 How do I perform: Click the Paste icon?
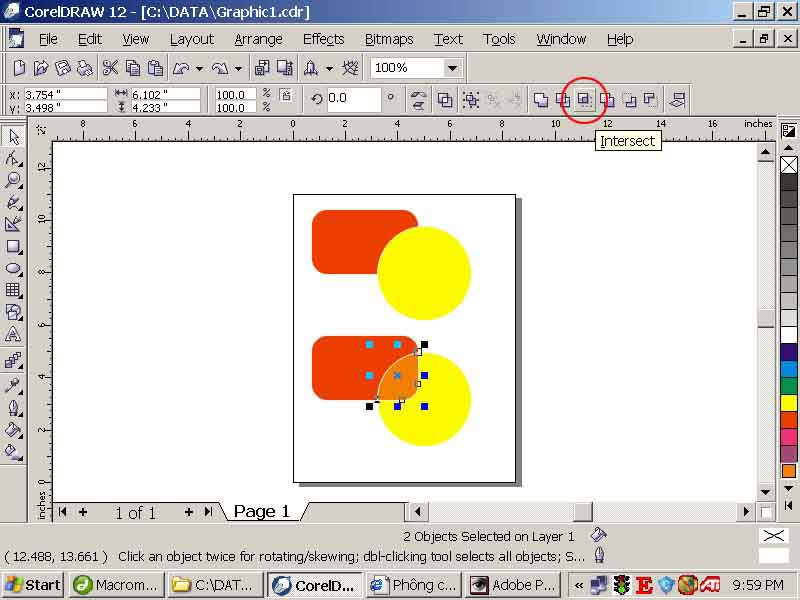click(x=155, y=68)
